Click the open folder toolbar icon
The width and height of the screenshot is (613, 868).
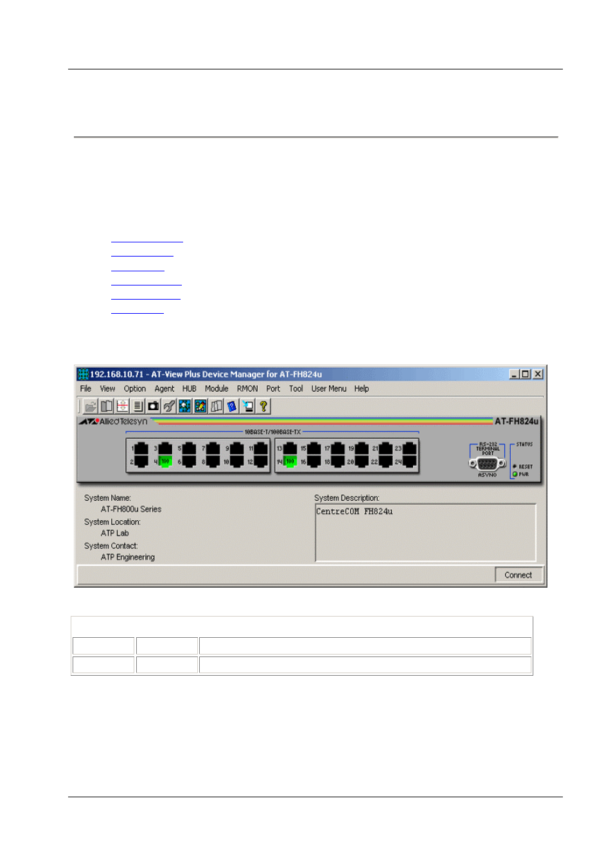click(91, 406)
